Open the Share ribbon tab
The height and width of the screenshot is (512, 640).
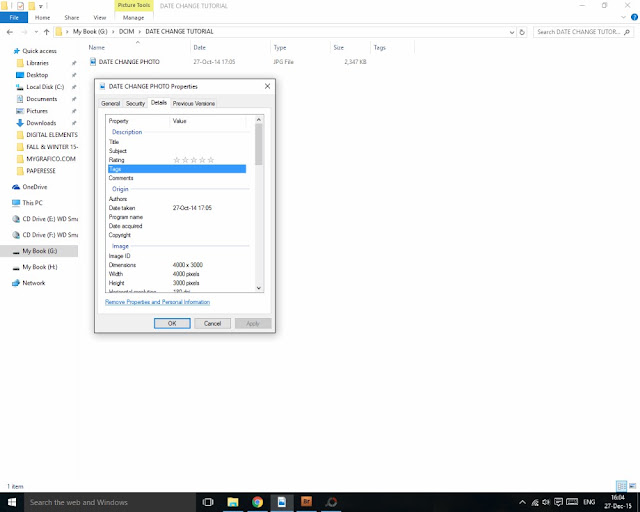(71, 18)
